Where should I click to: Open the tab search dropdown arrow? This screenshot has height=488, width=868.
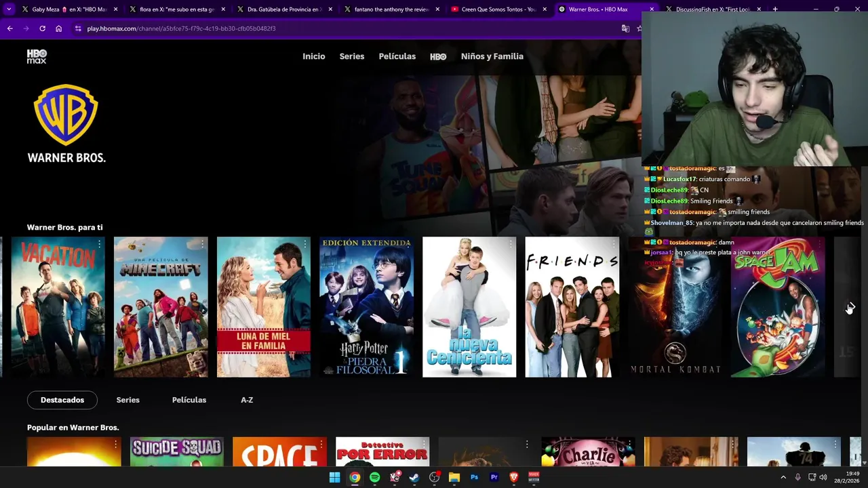click(9, 9)
